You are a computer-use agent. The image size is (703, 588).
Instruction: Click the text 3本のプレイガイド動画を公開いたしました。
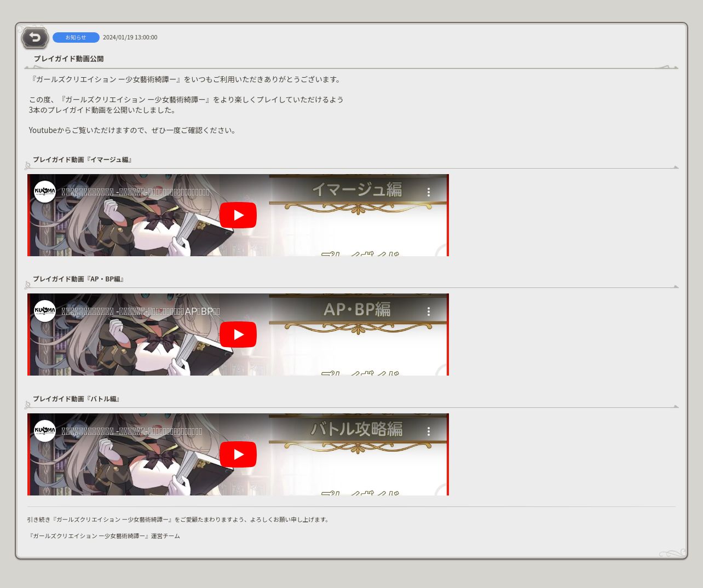pyautogui.click(x=103, y=110)
